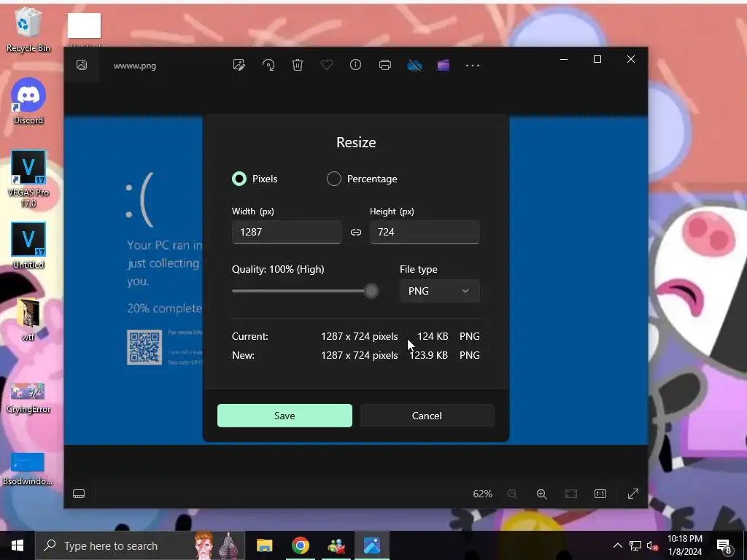Click Cancel in the Resize dialog
The width and height of the screenshot is (747, 560).
pos(427,416)
